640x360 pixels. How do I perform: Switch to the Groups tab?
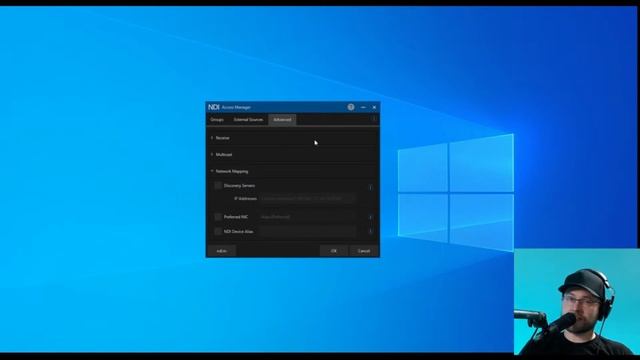click(217, 120)
